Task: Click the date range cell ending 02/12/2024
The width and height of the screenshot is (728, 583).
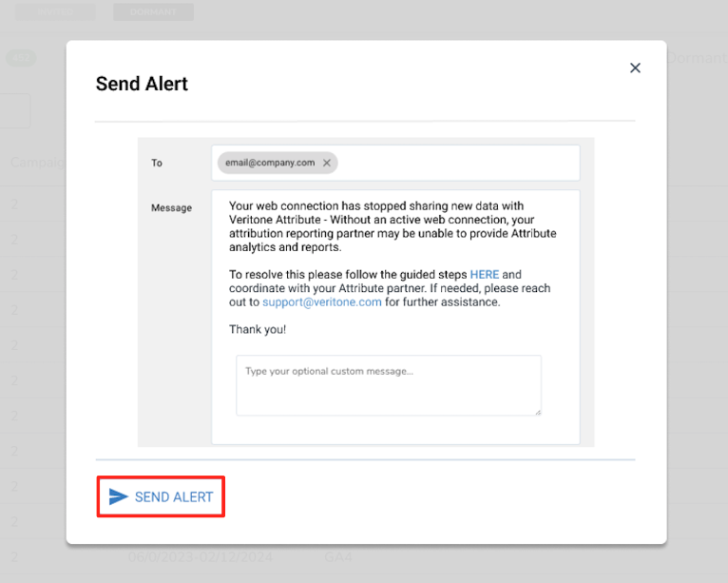Action: click(x=198, y=556)
